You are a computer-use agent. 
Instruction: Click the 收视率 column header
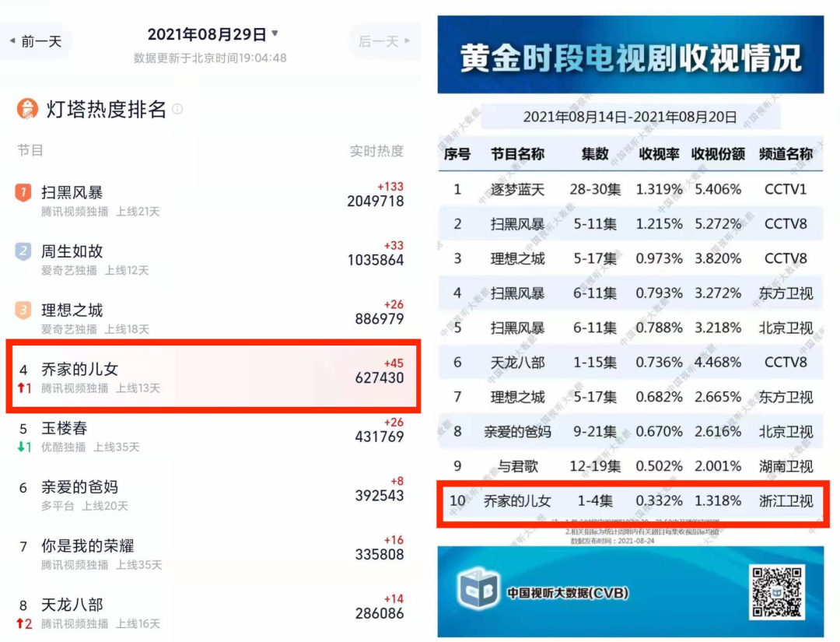[659, 154]
